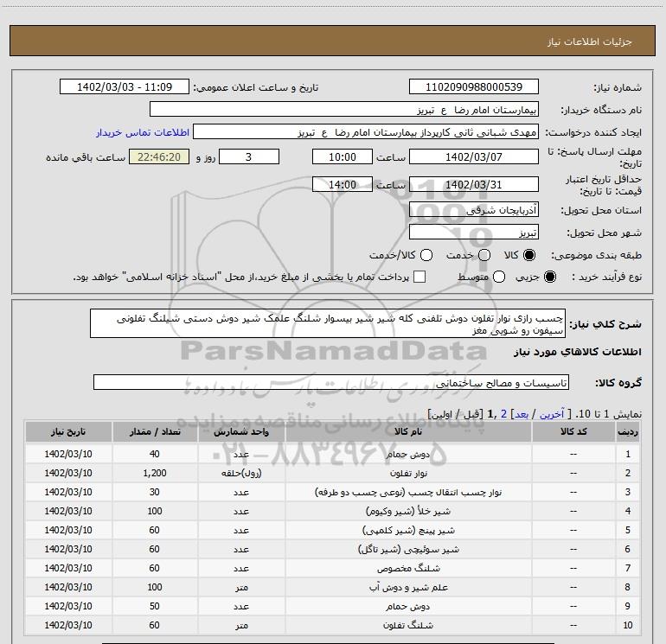Click the 10:00 deadline time field
The width and height of the screenshot is (666, 644).
tap(343, 156)
